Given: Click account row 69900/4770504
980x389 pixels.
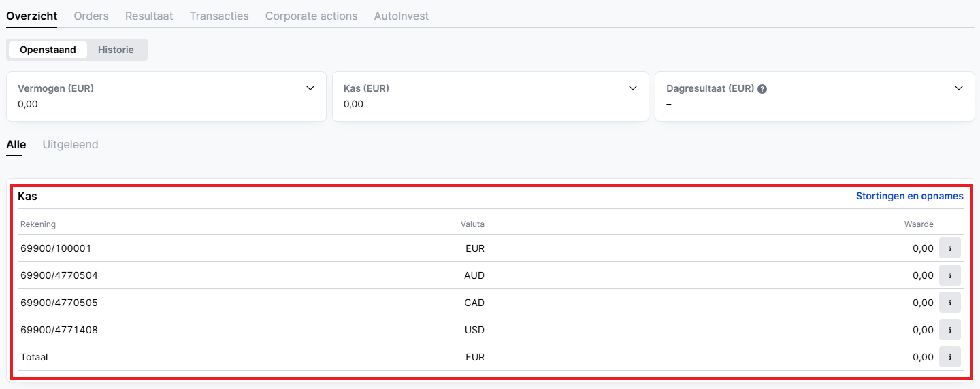Looking at the screenshot, I should tap(491, 275).
